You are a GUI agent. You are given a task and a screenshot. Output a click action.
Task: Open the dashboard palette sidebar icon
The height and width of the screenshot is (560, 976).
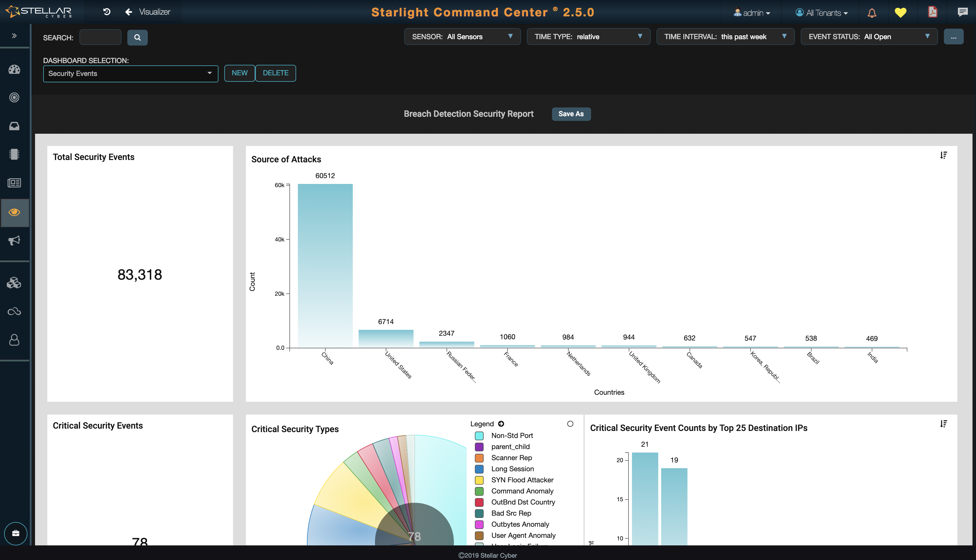[14, 69]
